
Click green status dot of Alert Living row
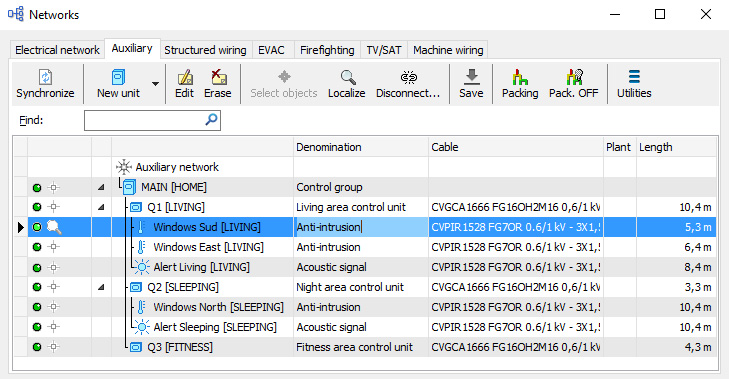(37, 267)
